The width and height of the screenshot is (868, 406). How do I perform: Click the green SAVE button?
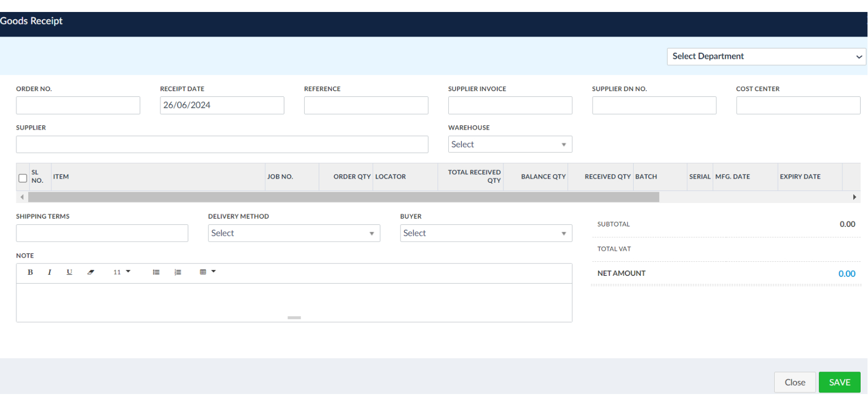(x=839, y=383)
